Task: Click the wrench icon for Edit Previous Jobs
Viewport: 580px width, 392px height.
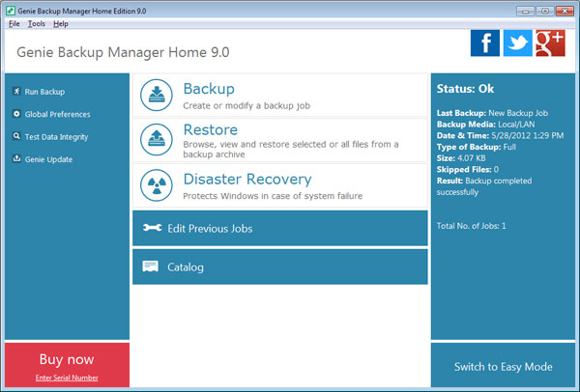Action: [151, 229]
